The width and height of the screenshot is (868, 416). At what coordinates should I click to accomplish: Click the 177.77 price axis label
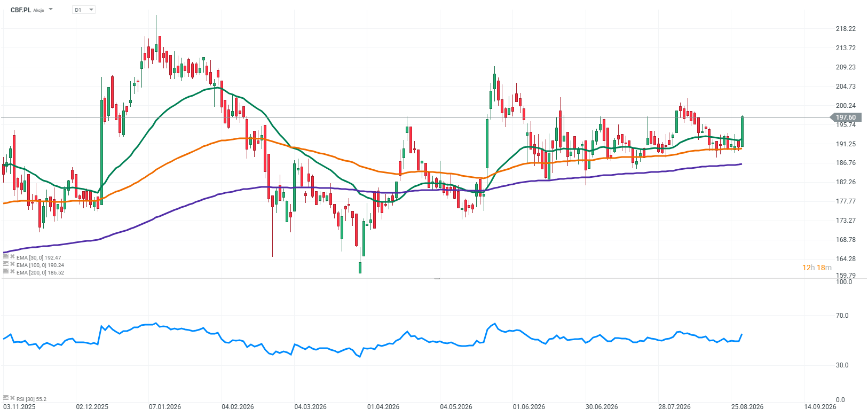click(846, 201)
